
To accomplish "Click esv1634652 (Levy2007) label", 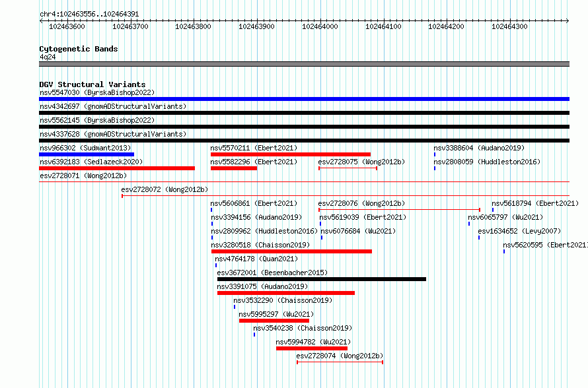I will 519,231.
